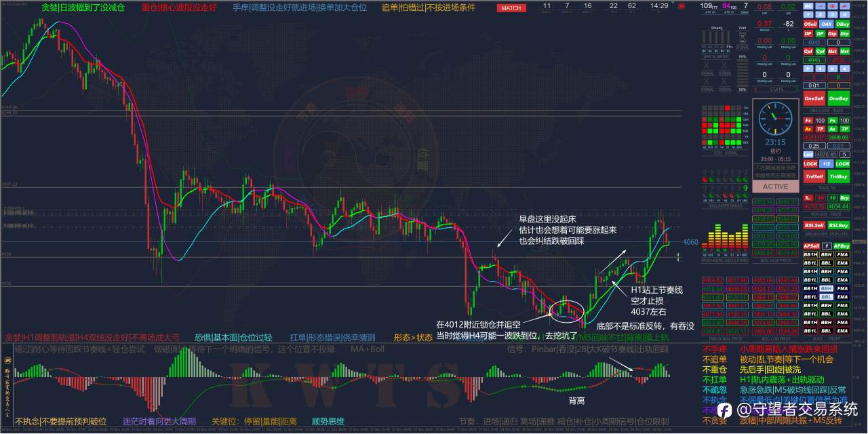Click the OAll close-all-orders icon
The width and height of the screenshot is (868, 434).
coord(827,24)
